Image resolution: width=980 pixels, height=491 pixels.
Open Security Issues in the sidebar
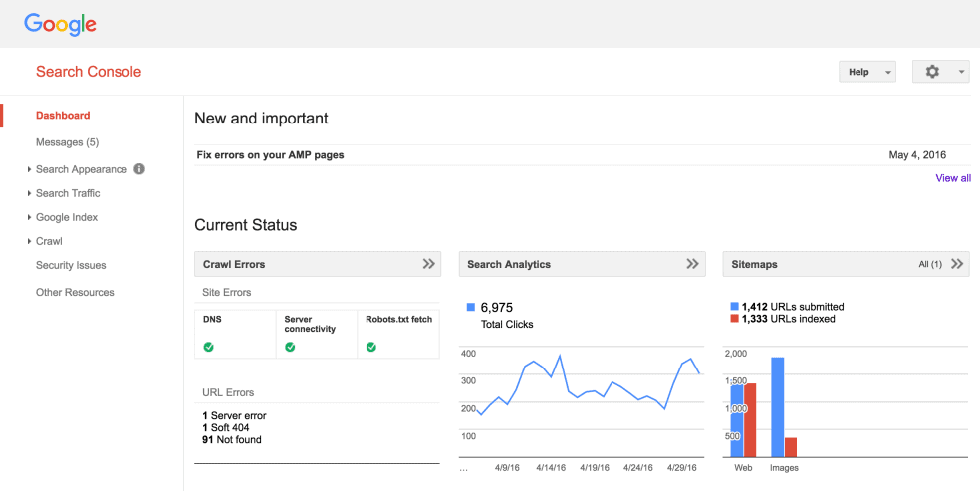72,265
